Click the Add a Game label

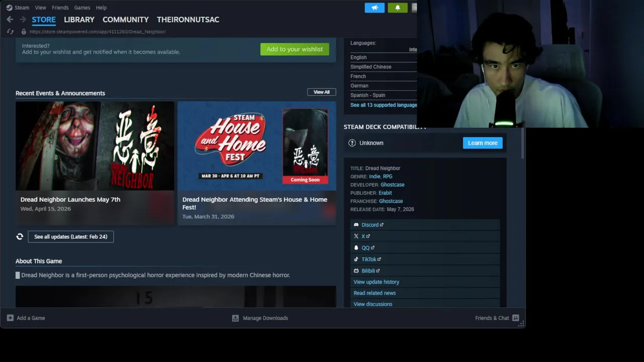click(31, 318)
